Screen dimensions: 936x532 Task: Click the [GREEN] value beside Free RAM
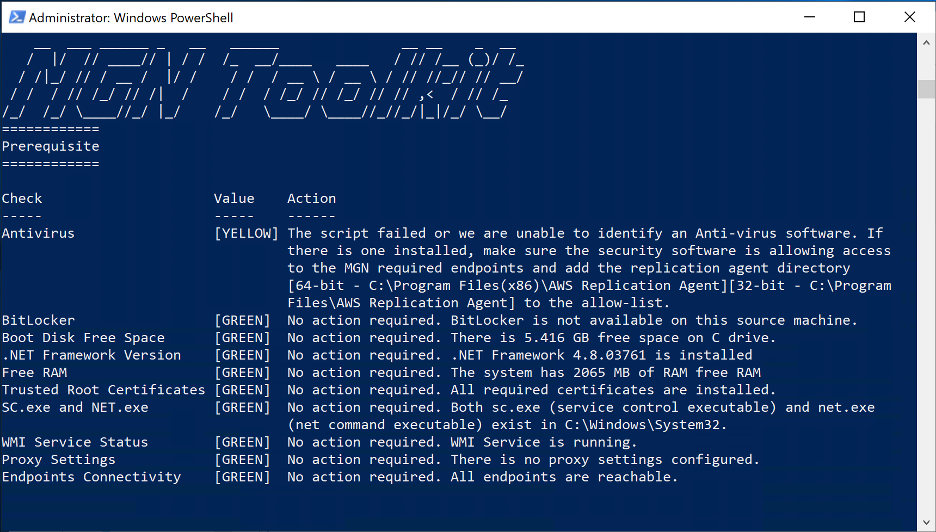[x=242, y=372]
